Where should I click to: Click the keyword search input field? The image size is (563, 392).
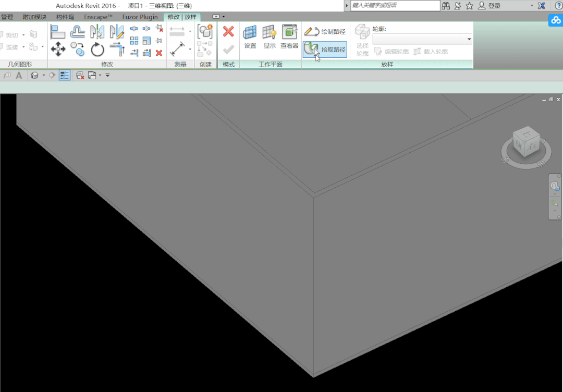pos(395,5)
